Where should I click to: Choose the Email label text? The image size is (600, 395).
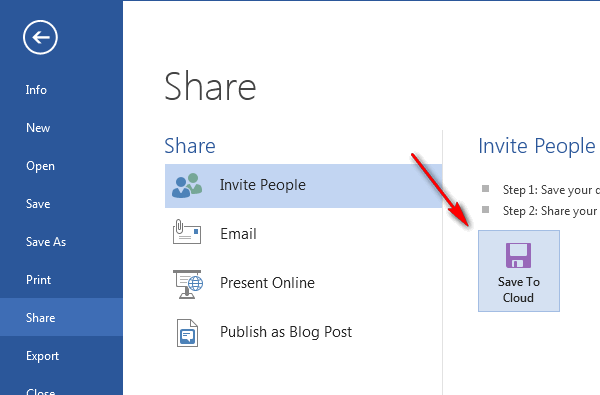pos(238,234)
